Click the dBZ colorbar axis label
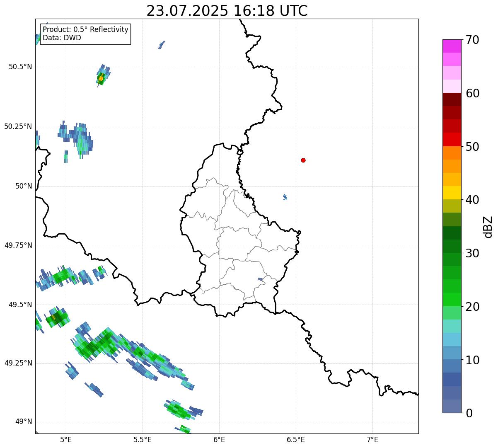 point(488,226)
